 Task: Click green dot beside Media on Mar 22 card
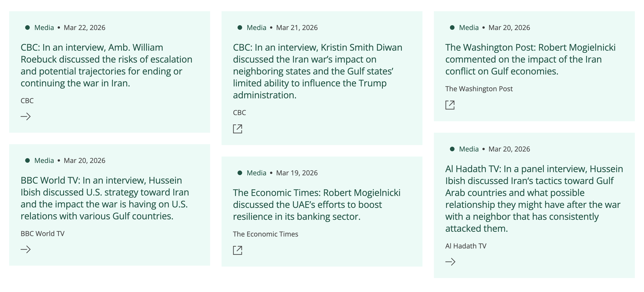tap(27, 28)
